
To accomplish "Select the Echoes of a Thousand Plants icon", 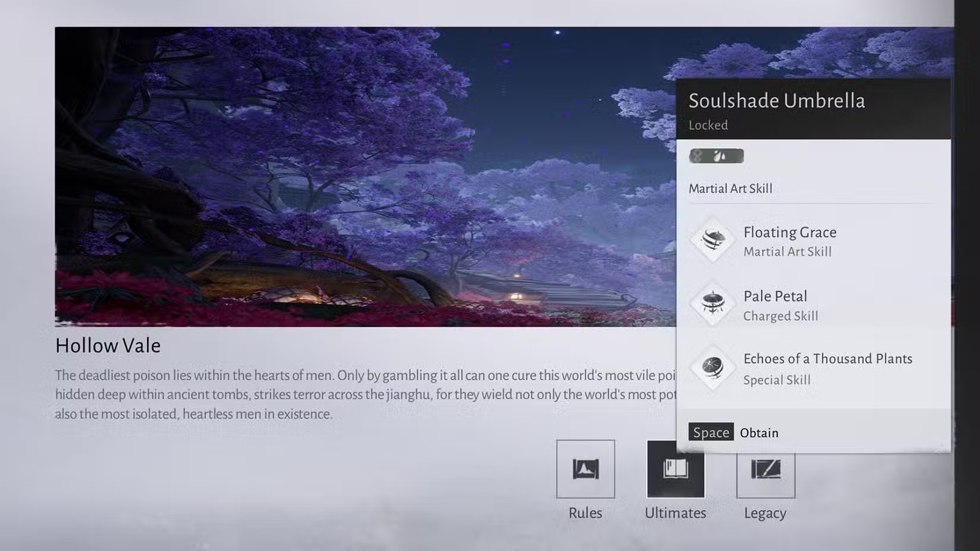I will pos(712,368).
